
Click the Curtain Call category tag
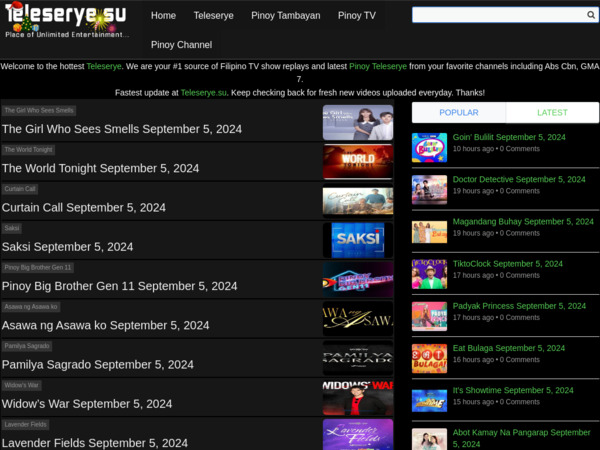[x=20, y=189]
